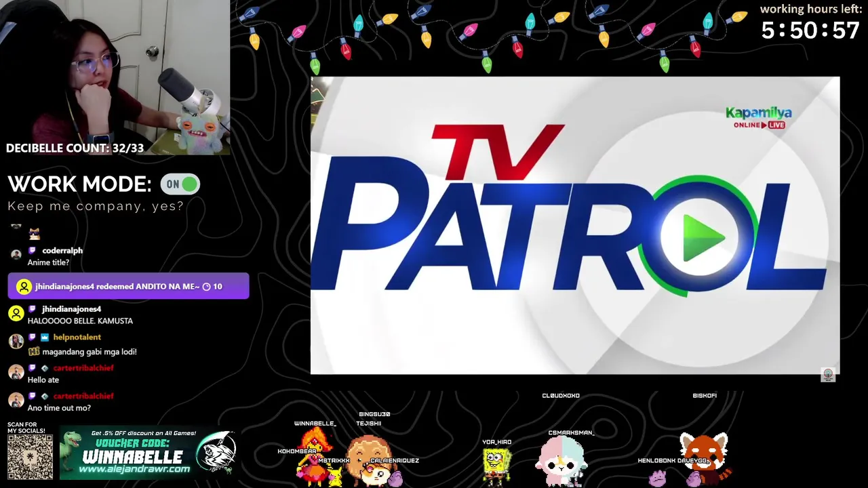This screenshot has width=868, height=488.
Task: Click the avatar beside Ano time out mo
Action: click(16, 401)
